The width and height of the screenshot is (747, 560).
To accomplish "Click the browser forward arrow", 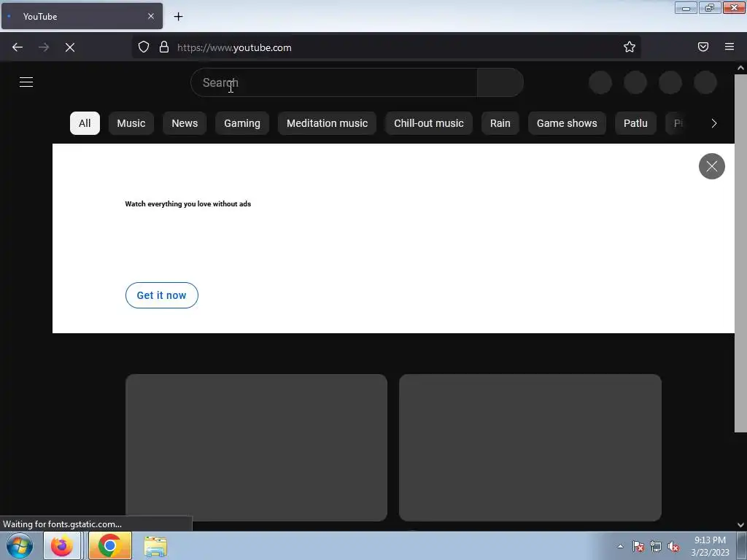I will click(x=44, y=47).
